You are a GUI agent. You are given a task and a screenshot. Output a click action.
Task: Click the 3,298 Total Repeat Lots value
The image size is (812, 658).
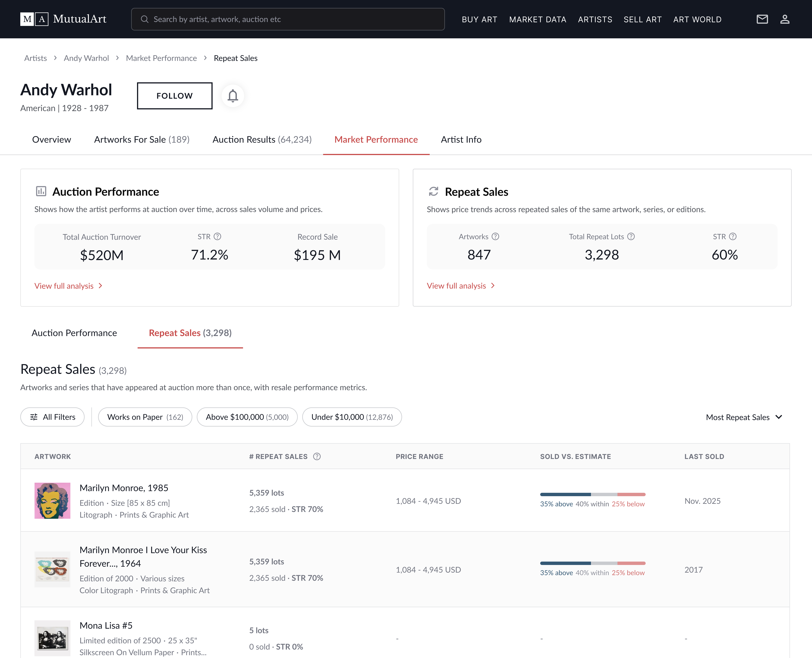[x=602, y=255]
